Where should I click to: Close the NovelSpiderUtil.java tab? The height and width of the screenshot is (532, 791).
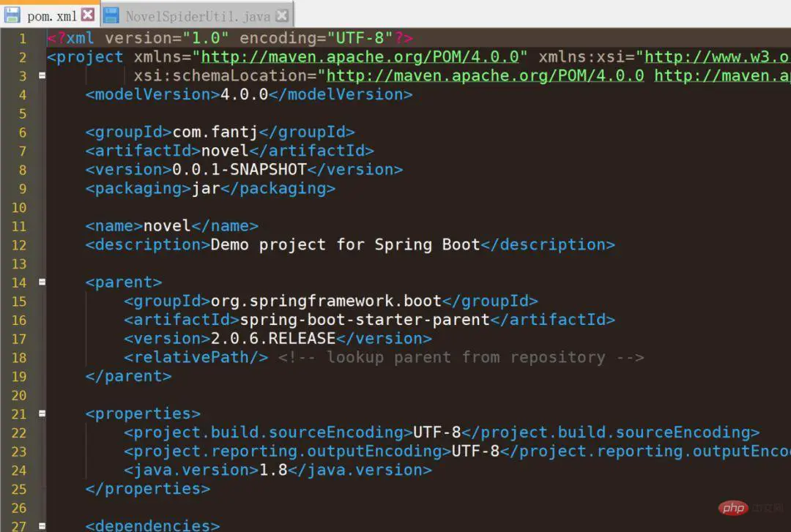pos(282,15)
